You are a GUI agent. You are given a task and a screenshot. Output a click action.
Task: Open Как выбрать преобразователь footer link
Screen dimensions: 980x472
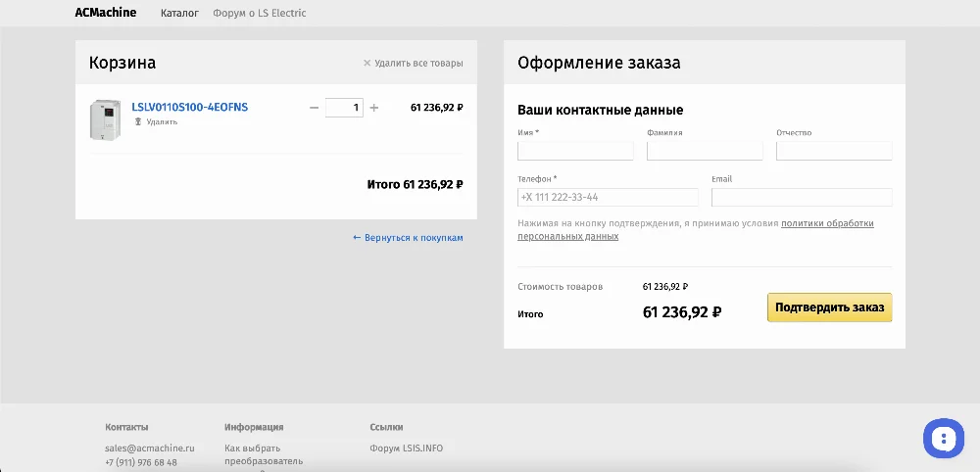[264, 454]
